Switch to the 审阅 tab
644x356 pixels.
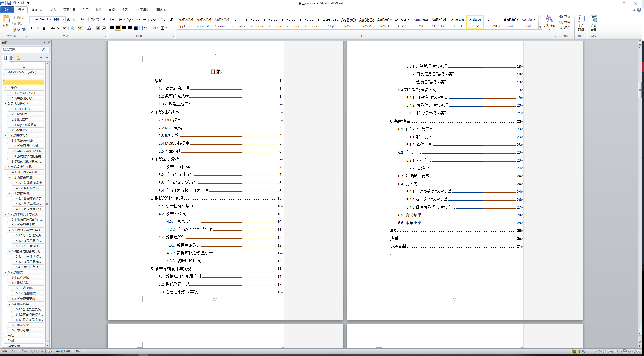pos(111,10)
